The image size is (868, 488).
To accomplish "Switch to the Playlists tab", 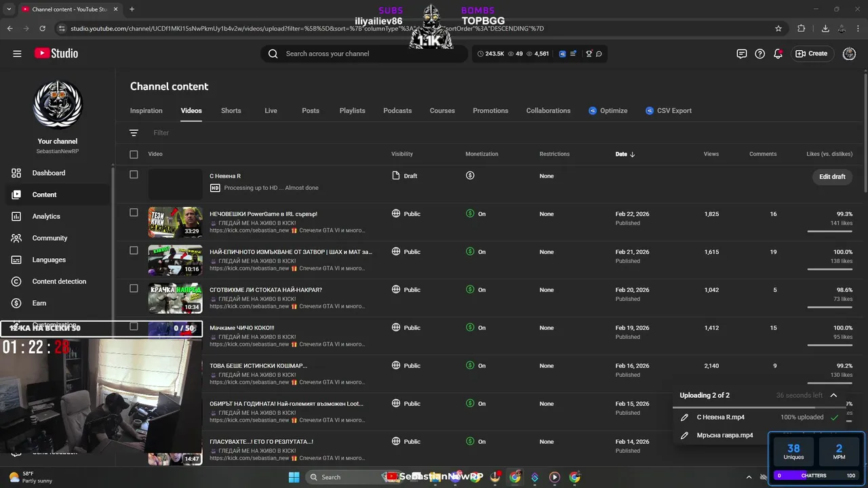I will click(x=352, y=110).
